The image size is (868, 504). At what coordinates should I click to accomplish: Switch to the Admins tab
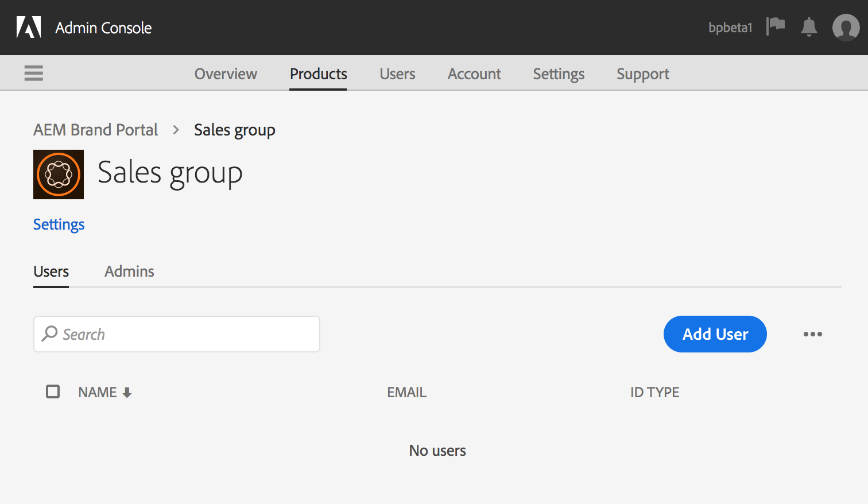click(x=129, y=271)
